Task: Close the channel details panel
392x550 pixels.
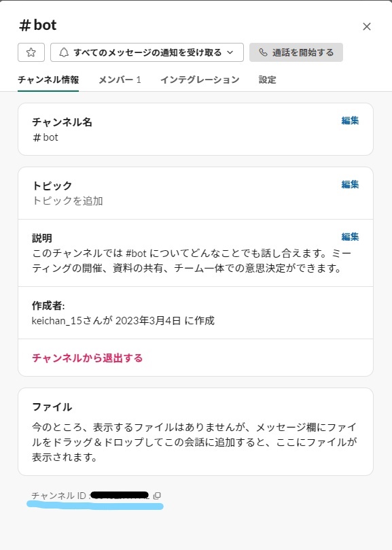Action: click(367, 26)
